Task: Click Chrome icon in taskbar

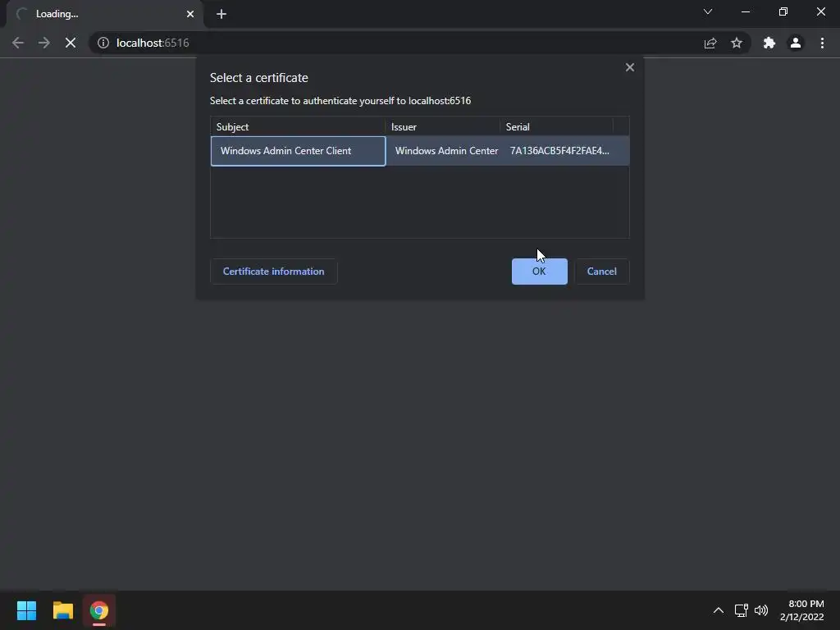Action: point(99,610)
